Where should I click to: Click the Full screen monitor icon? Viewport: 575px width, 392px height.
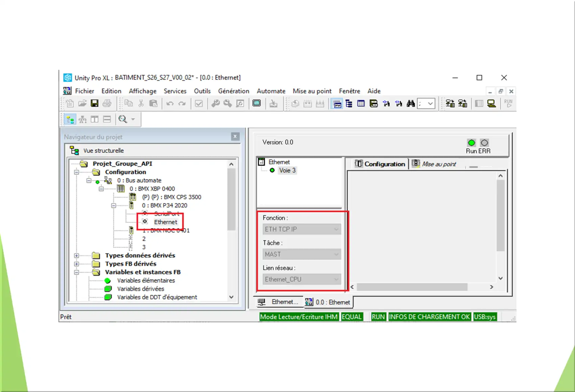pyautogui.click(x=257, y=103)
